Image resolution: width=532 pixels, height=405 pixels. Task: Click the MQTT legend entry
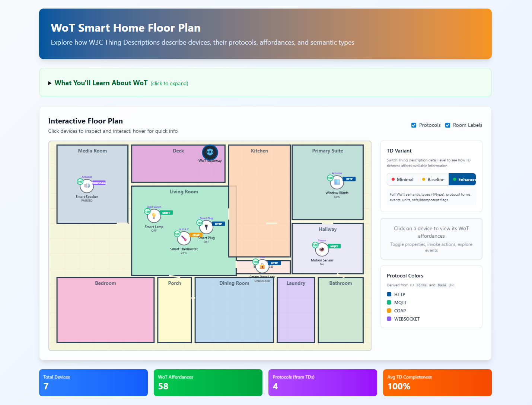[400, 303]
